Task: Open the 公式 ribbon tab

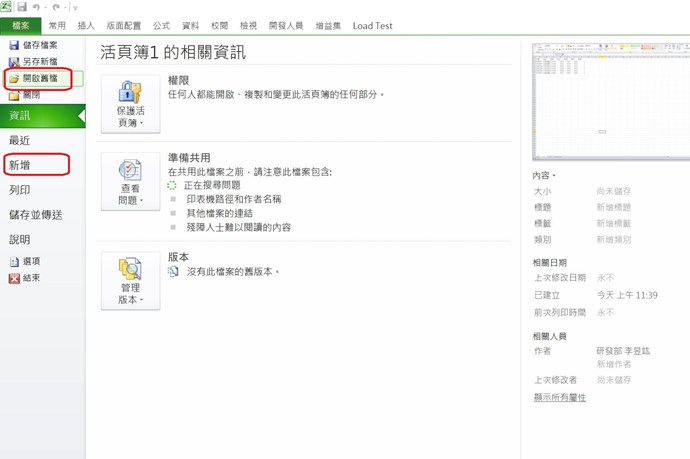Action: pyautogui.click(x=161, y=26)
